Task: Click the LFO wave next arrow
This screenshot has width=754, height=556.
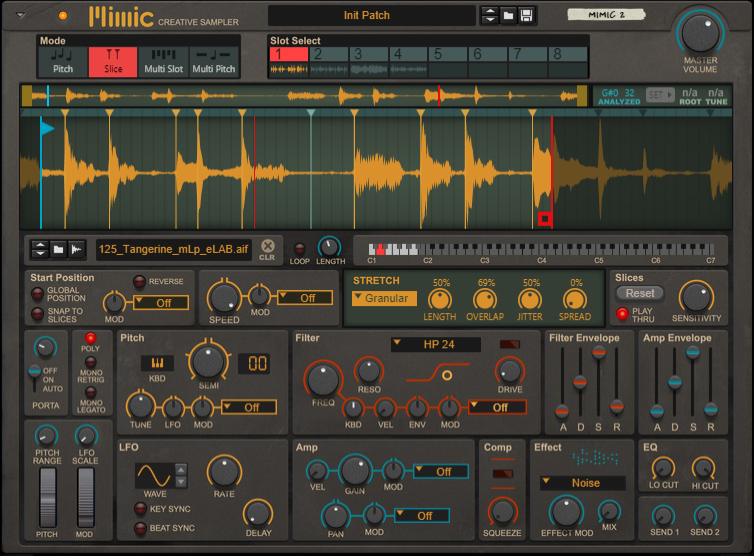Action: pyautogui.click(x=181, y=481)
